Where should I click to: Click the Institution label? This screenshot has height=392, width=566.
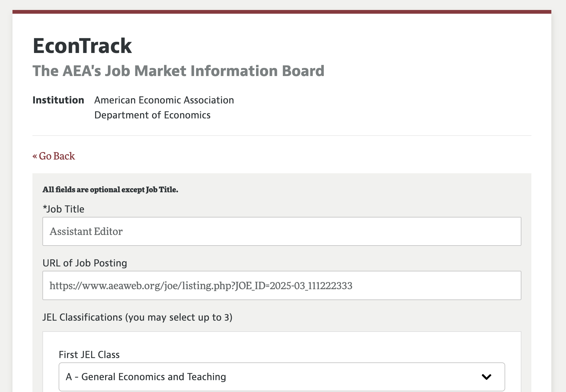58,100
